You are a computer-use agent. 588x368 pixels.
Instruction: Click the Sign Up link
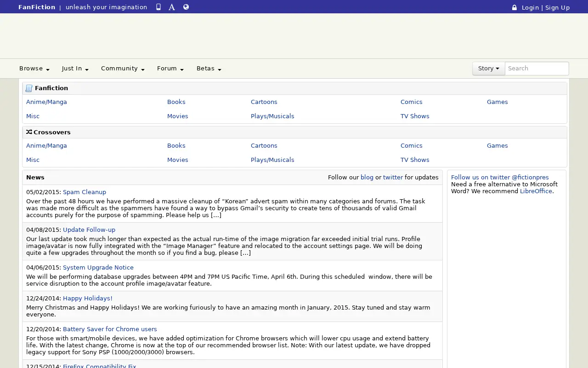pos(557,7)
